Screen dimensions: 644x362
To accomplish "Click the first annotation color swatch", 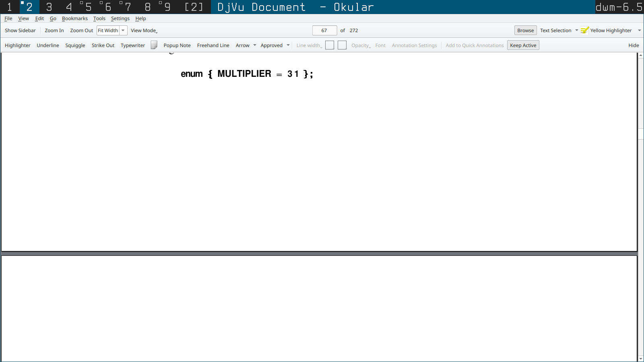I will (x=330, y=45).
